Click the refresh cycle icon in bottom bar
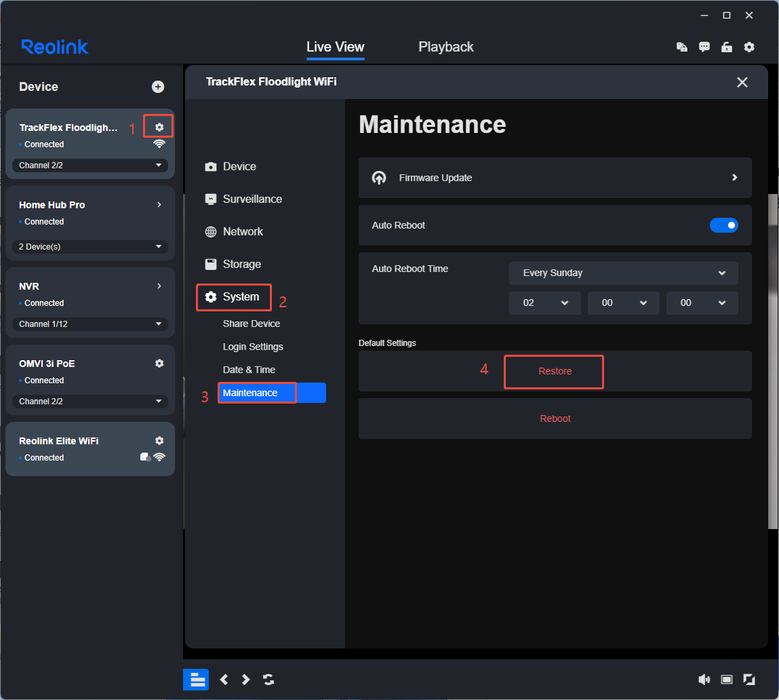 tap(268, 680)
